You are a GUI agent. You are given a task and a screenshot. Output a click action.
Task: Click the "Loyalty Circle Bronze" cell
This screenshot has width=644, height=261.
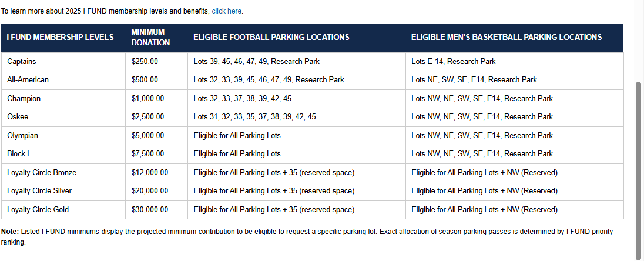[x=42, y=172]
